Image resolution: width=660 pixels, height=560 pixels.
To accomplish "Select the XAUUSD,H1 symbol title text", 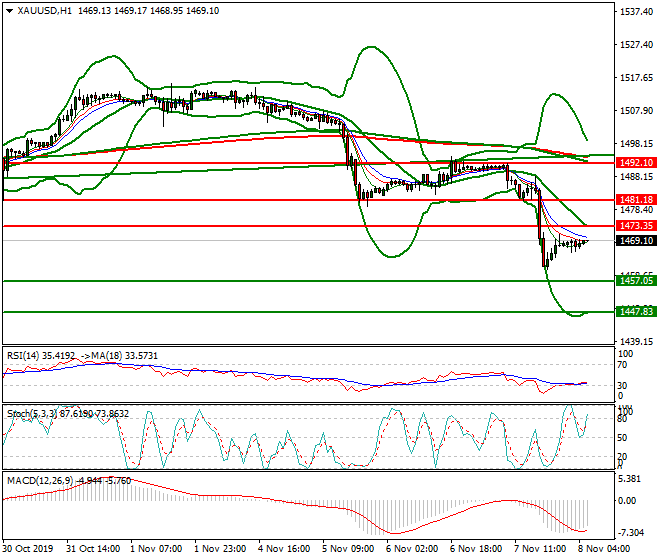I will click(x=44, y=11).
